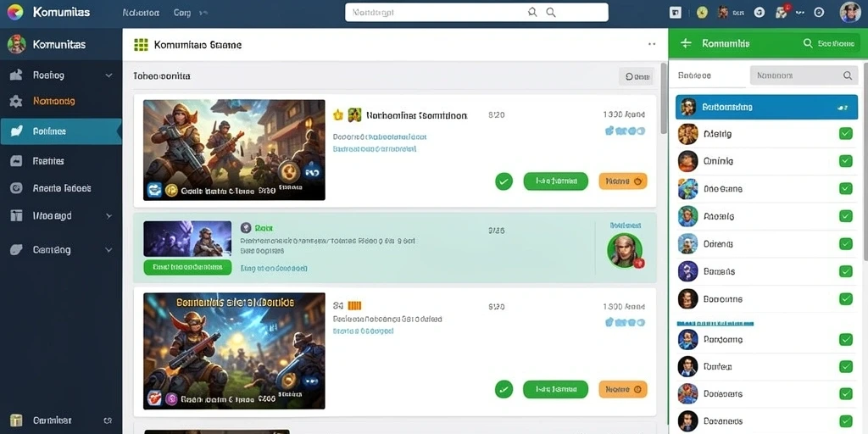Click the green button under the small game thumbnail
The width and height of the screenshot is (868, 434).
click(x=187, y=267)
